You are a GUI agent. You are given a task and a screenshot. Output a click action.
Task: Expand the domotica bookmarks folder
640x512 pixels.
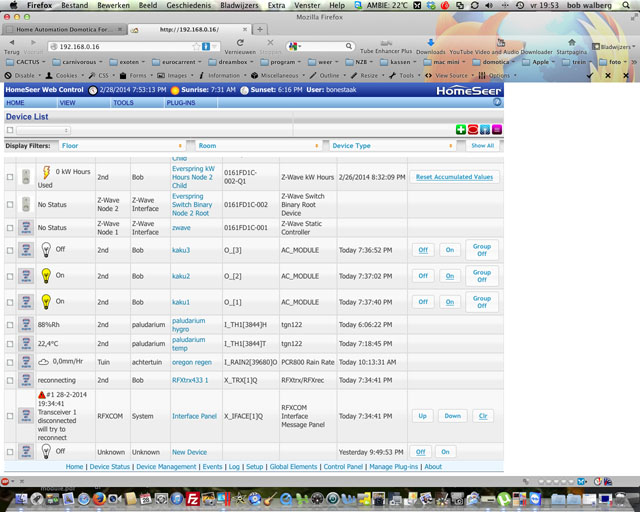tap(494, 62)
